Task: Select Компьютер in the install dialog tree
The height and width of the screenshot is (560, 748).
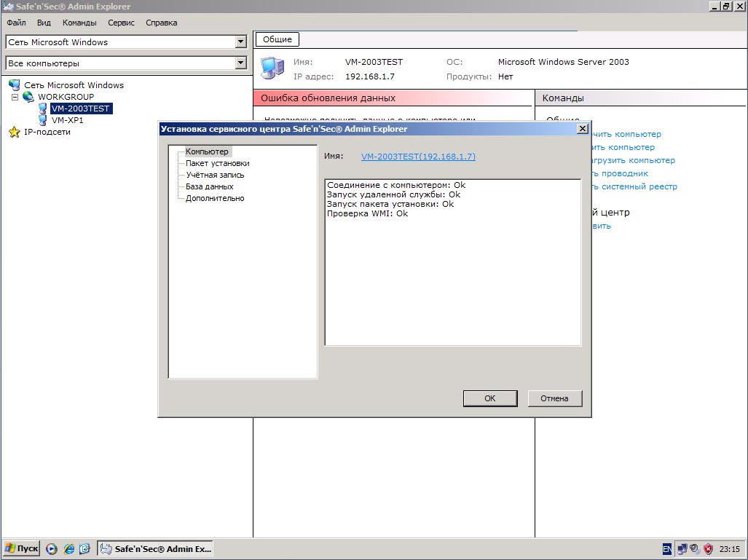Action: (x=207, y=151)
